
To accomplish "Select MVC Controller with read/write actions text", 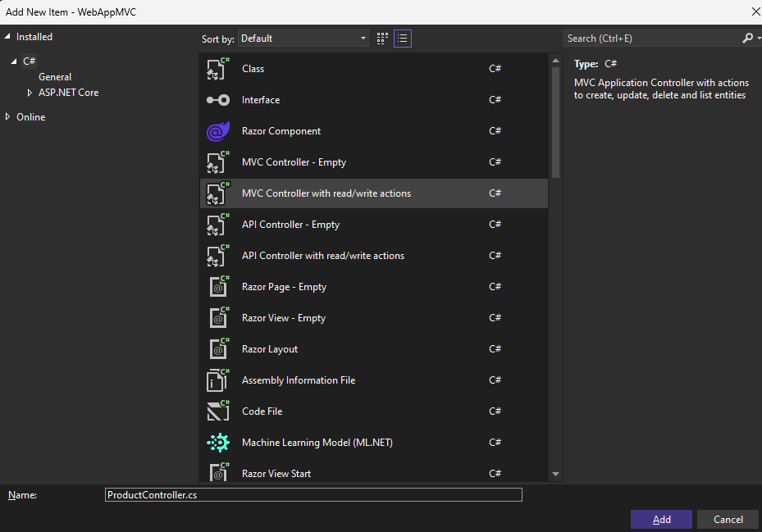I will point(326,193).
